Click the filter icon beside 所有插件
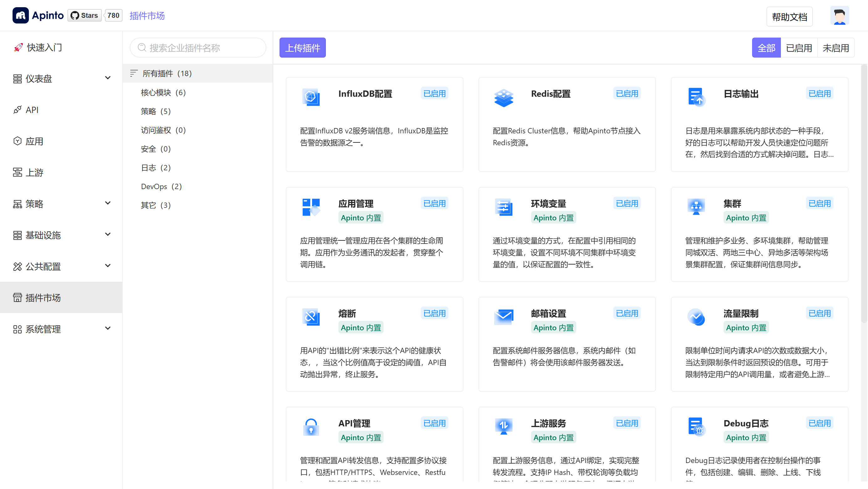 tap(134, 73)
